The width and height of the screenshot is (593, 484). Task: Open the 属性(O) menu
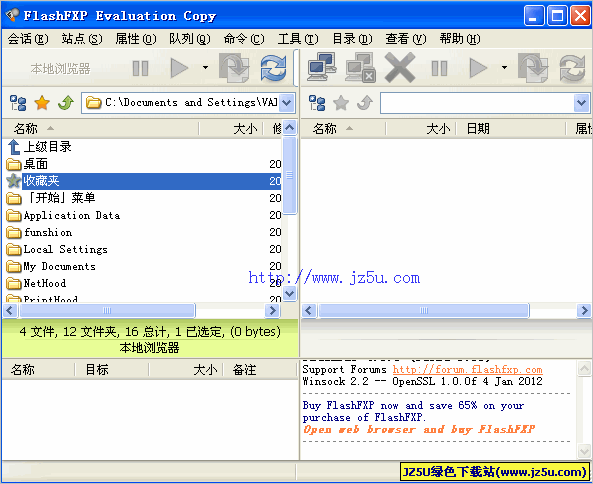point(136,39)
